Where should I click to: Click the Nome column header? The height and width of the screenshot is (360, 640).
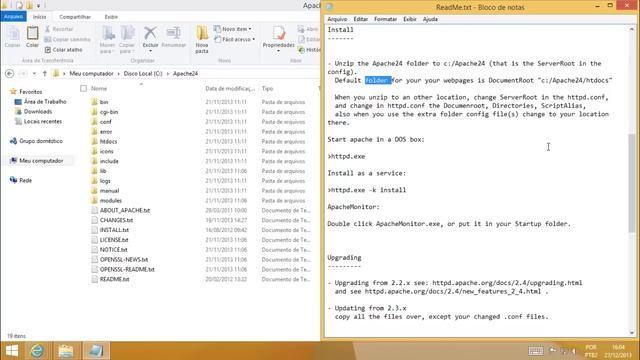click(x=99, y=89)
